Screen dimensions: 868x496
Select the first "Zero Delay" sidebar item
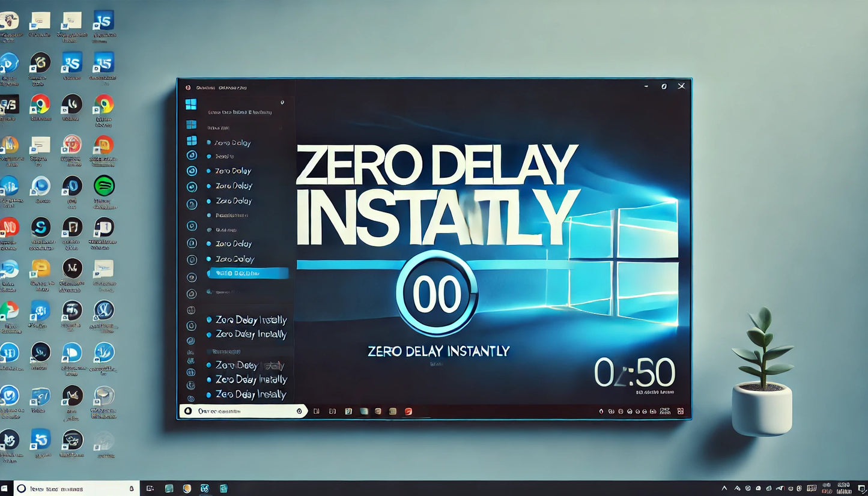[233, 143]
